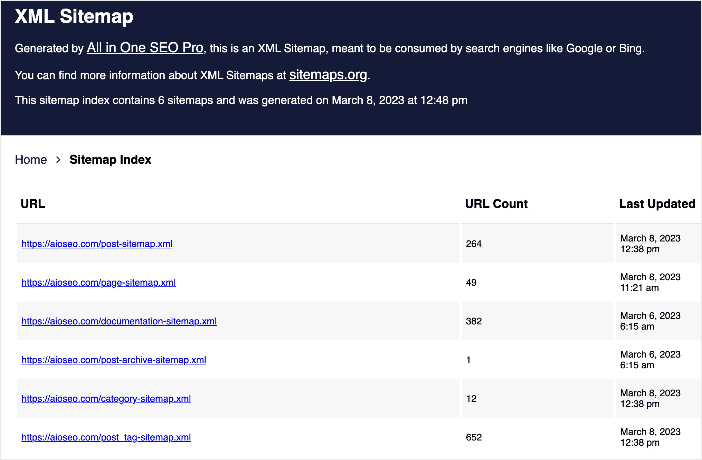Click the breadcrumb chevron separator
This screenshot has height=460, width=702.
[58, 160]
